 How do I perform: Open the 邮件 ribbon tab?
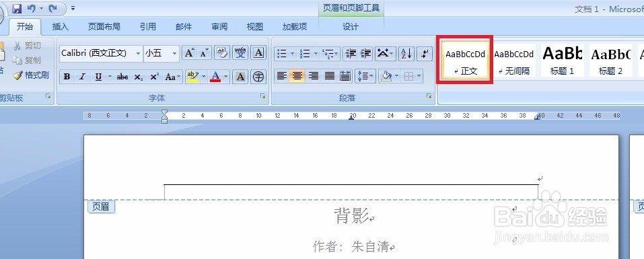[184, 27]
